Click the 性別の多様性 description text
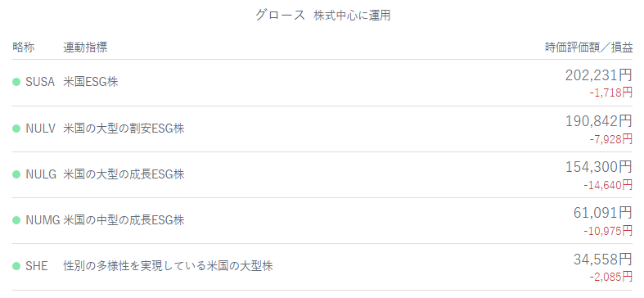The image size is (644, 298). click(x=168, y=266)
